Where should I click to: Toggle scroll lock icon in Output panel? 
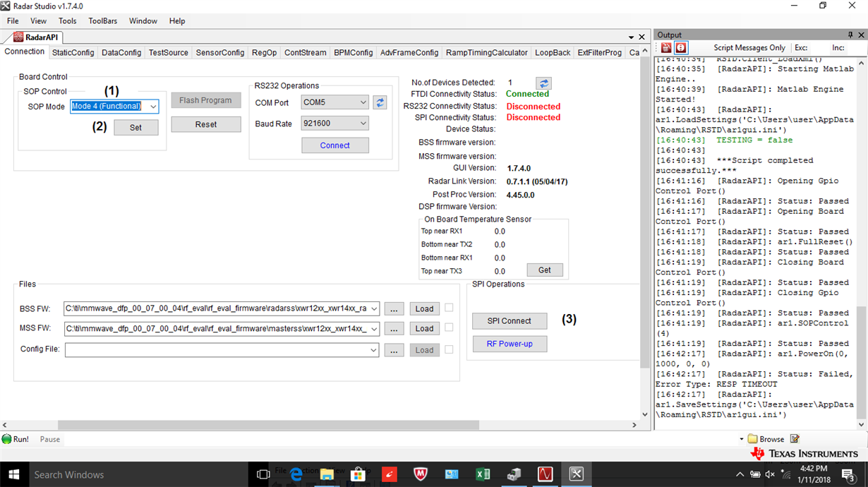[x=681, y=47]
